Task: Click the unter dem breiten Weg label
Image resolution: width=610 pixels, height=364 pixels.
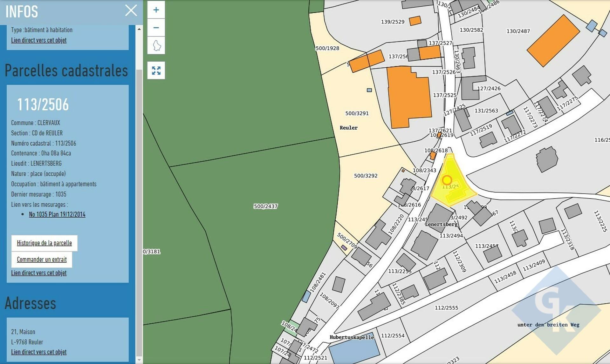Action: pyautogui.click(x=548, y=325)
